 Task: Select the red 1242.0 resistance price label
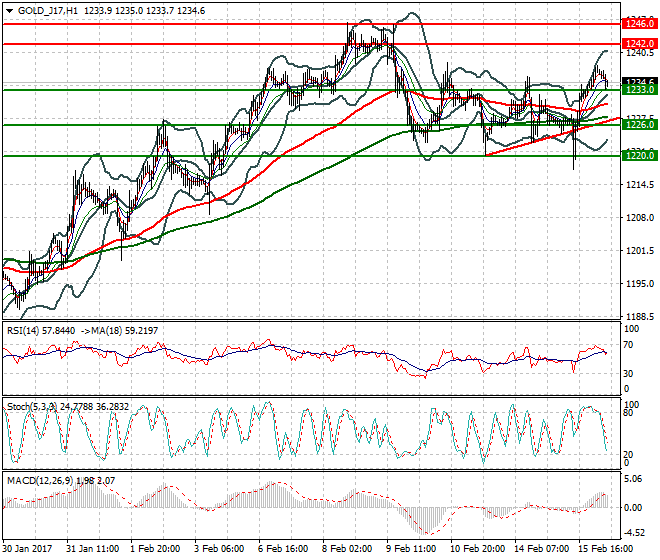pyautogui.click(x=640, y=44)
